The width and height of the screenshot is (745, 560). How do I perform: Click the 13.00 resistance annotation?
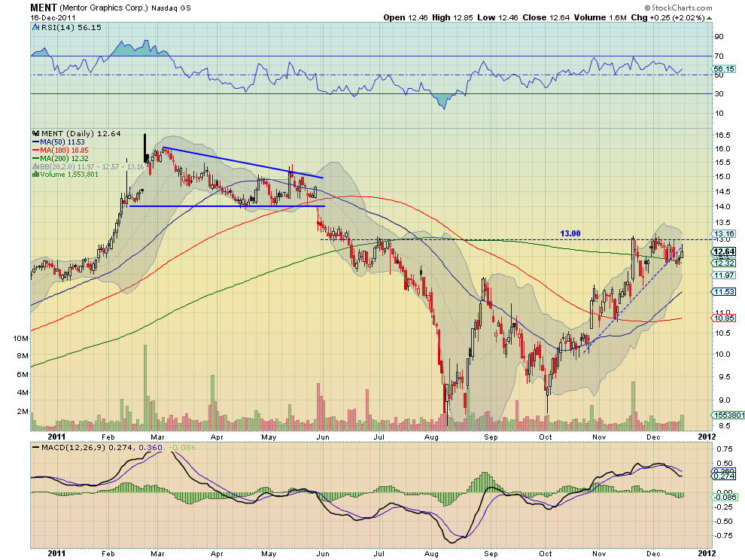pyautogui.click(x=570, y=233)
